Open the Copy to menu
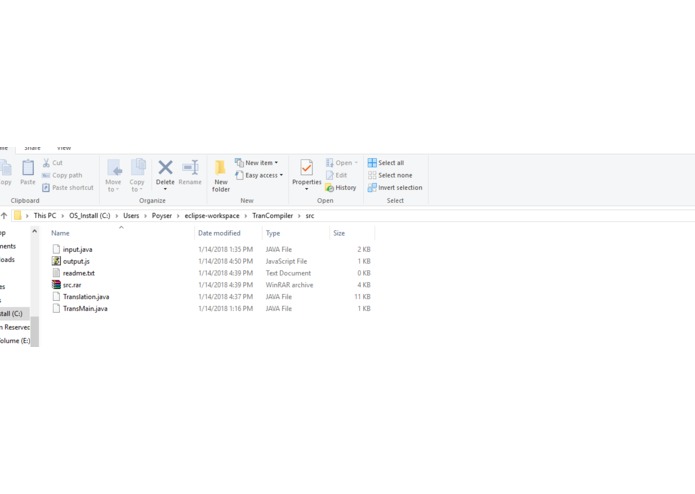Viewport: 695px width, 494px height. pos(137,175)
